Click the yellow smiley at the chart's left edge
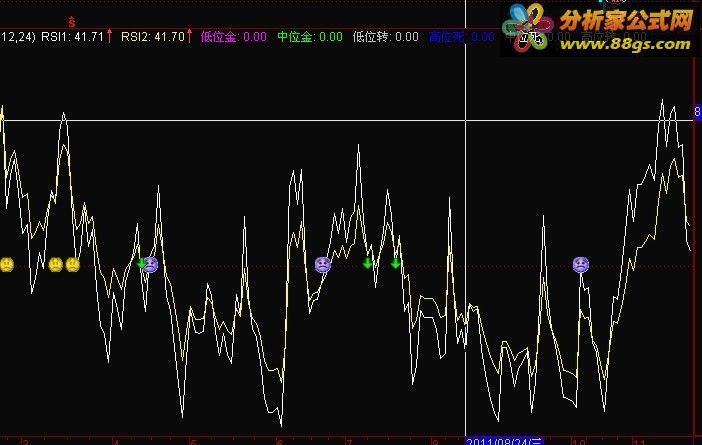This screenshot has width=702, height=445. (x=7, y=265)
